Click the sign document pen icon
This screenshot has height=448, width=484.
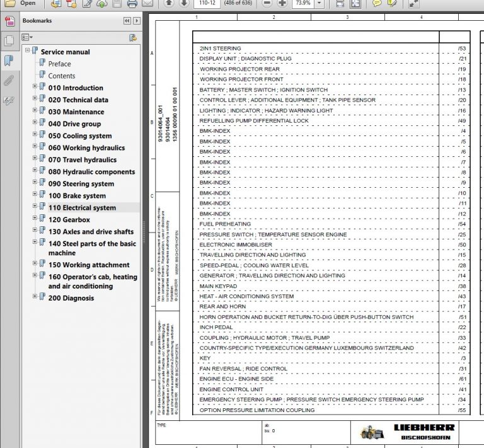88,3
